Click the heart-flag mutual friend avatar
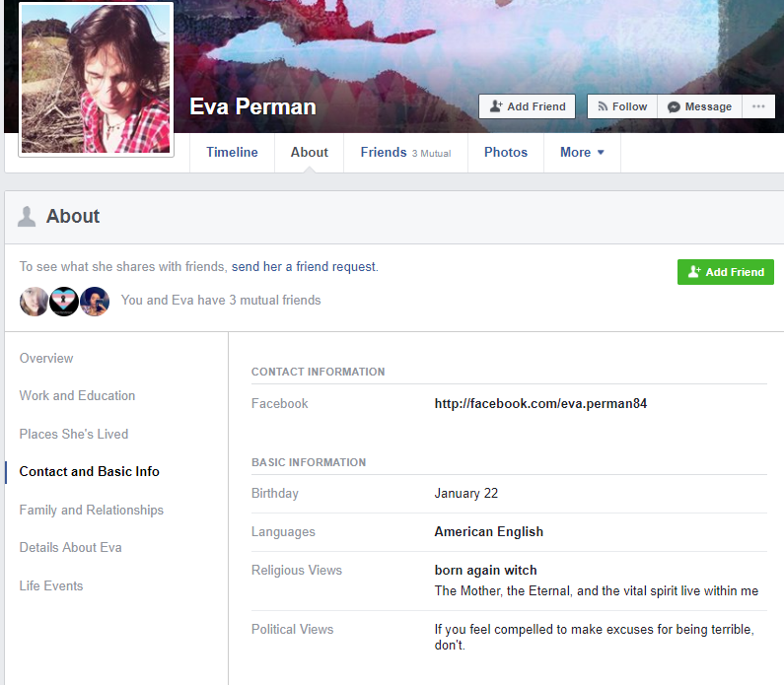 [64, 302]
